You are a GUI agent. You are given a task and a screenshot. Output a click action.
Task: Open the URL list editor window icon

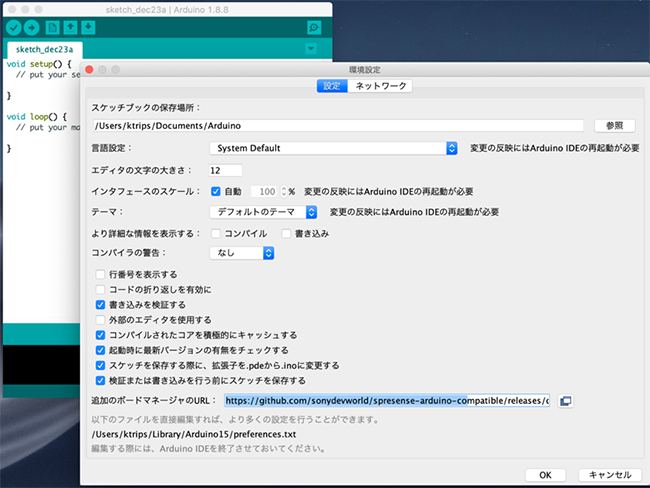[565, 401]
